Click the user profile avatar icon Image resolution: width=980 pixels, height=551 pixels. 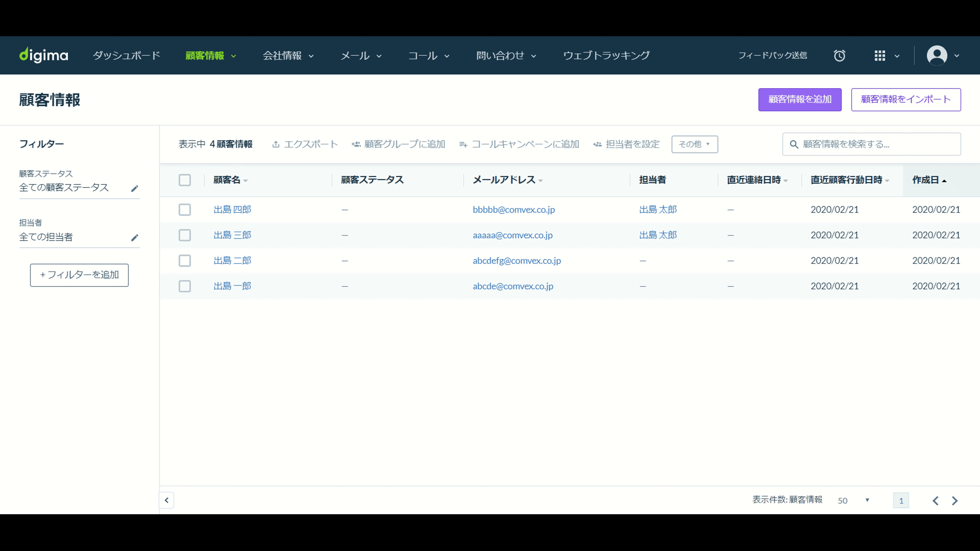tap(937, 56)
